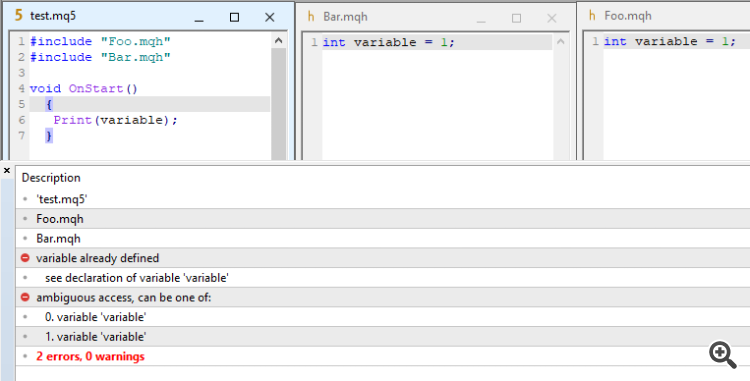The image size is (750, 381).
Task: Select '1. variable 'variable'' row
Action: click(383, 337)
